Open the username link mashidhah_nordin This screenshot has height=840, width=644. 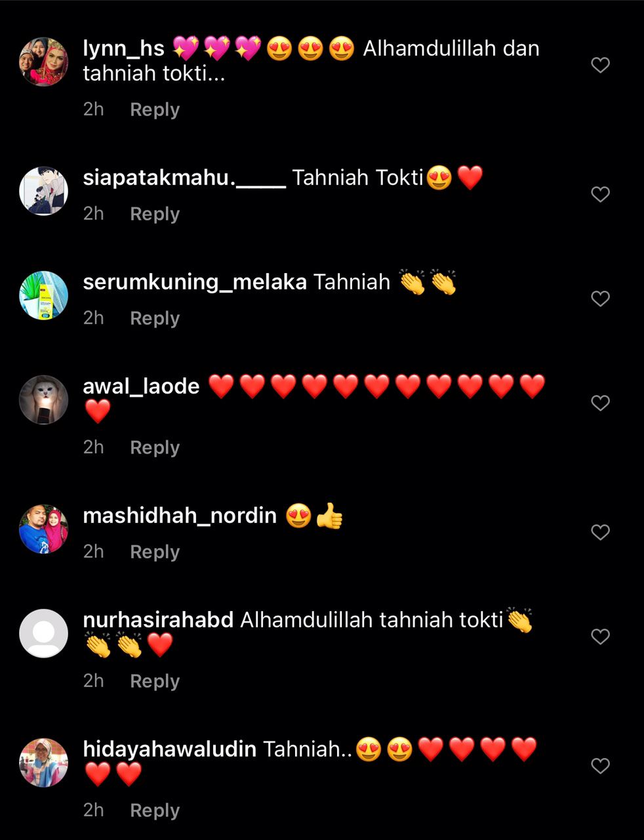(180, 516)
